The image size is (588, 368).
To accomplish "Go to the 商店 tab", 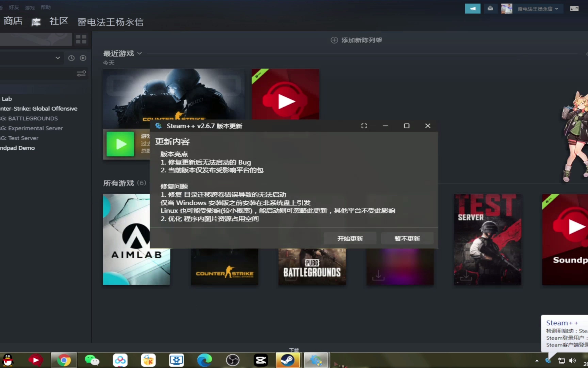I will [13, 21].
